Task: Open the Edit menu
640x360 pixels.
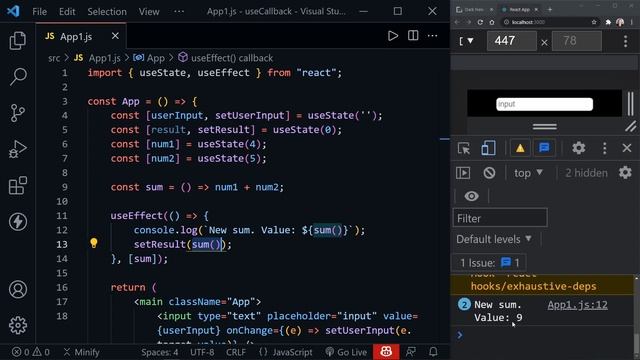Action: [x=67, y=11]
